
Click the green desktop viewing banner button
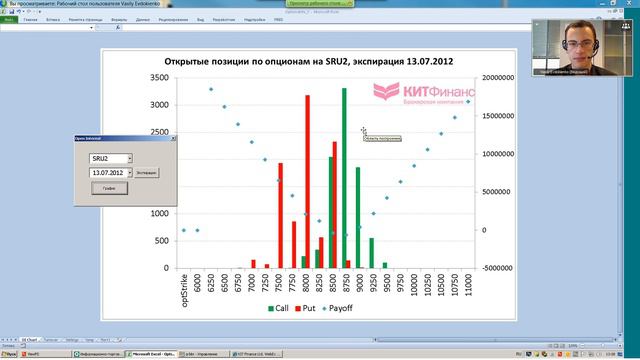(x=320, y=3)
